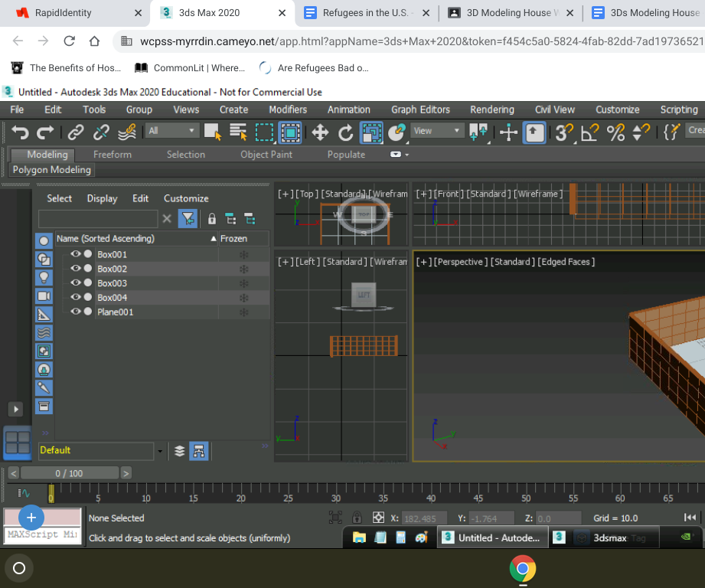Open the reference coordinate View dropdown
The image size is (705, 588).
pyautogui.click(x=438, y=131)
